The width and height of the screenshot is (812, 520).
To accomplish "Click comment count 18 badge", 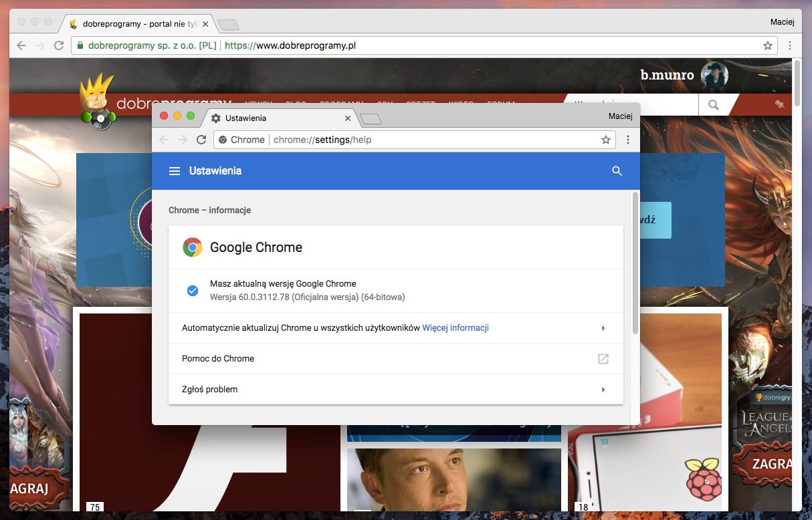I will point(583,507).
